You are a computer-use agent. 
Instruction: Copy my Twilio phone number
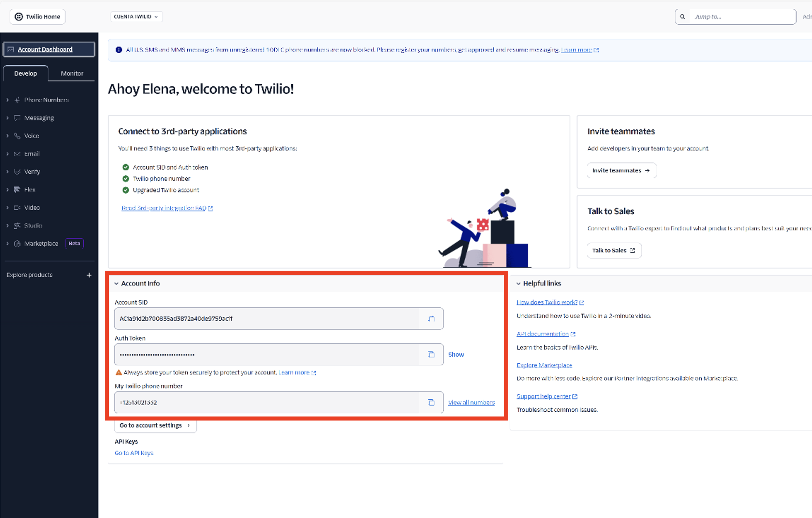click(431, 402)
